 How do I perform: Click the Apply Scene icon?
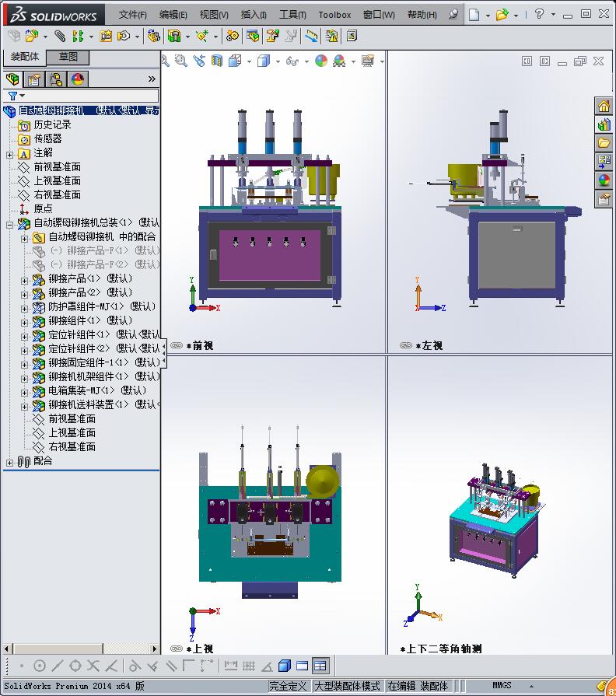(x=340, y=61)
